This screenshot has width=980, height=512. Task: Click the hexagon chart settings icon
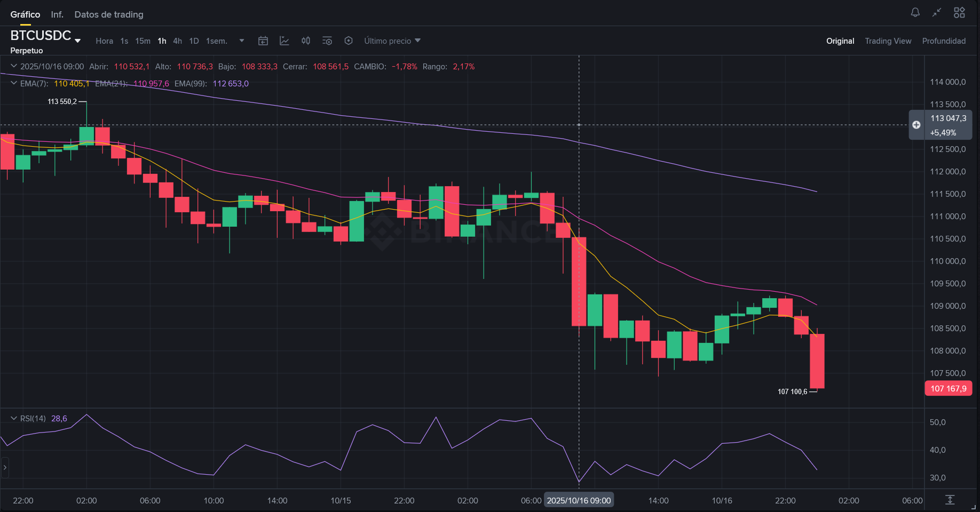[x=349, y=41]
